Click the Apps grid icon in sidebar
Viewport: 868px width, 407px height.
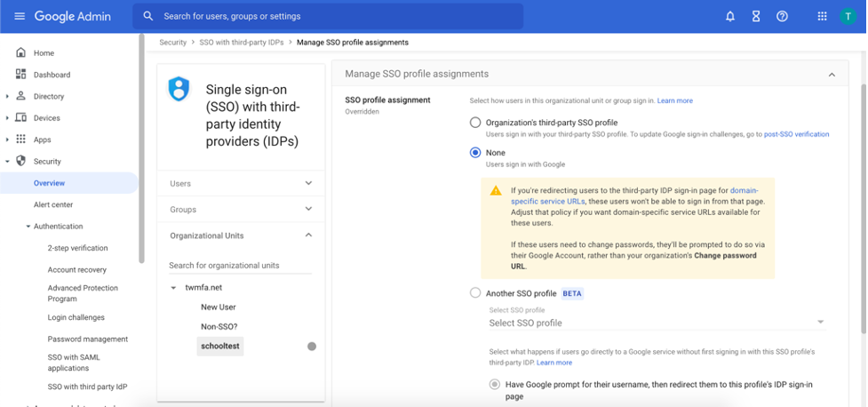pos(21,139)
